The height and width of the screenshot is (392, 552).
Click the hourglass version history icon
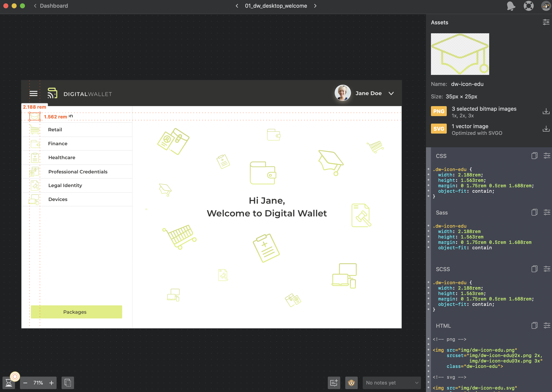coord(9,383)
